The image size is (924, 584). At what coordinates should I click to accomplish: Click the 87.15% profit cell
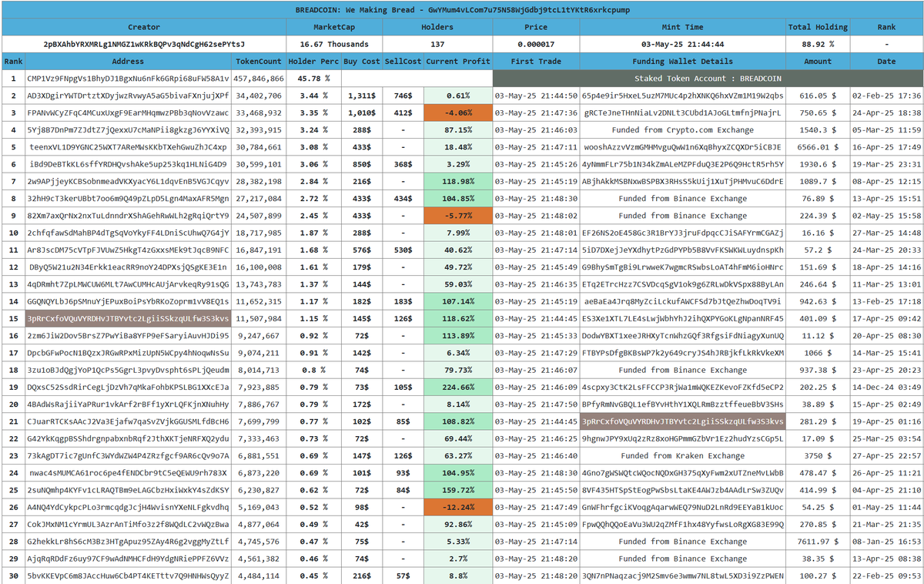[458, 130]
